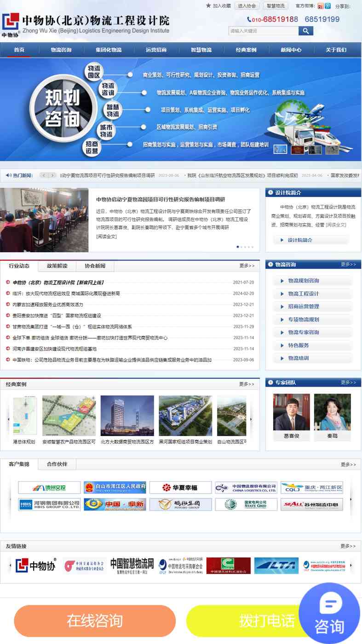Open 关于我们 navigation menu
The height and width of the screenshot is (644, 362).
pyautogui.click(x=336, y=50)
